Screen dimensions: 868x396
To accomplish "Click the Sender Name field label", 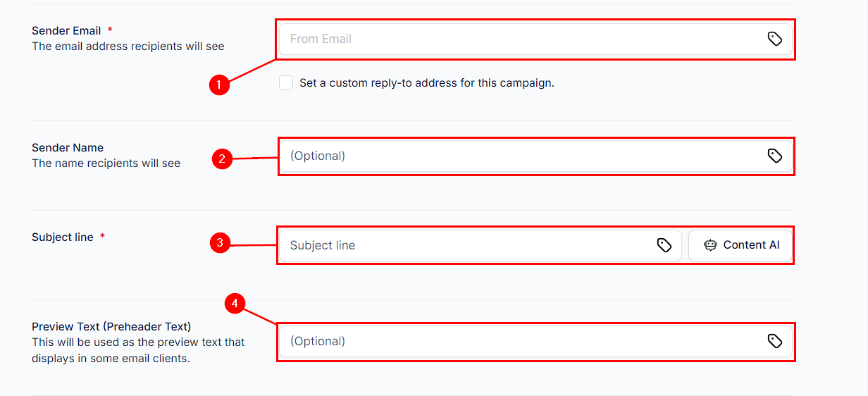I will [68, 148].
